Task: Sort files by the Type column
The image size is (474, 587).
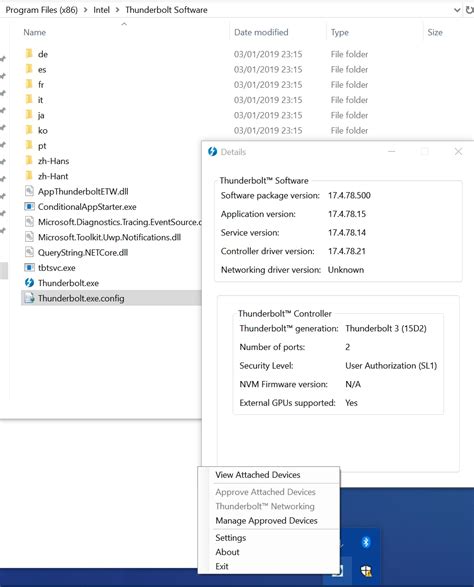Action: [340, 33]
